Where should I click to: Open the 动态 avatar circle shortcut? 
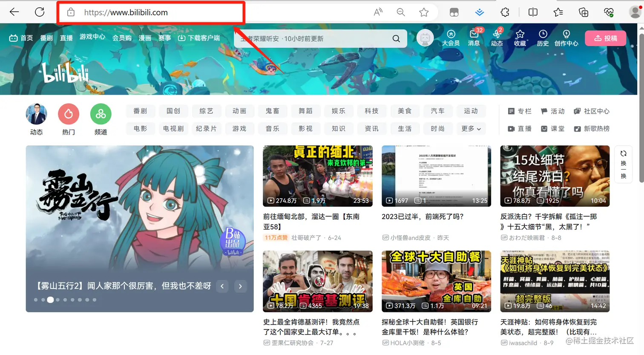(36, 114)
